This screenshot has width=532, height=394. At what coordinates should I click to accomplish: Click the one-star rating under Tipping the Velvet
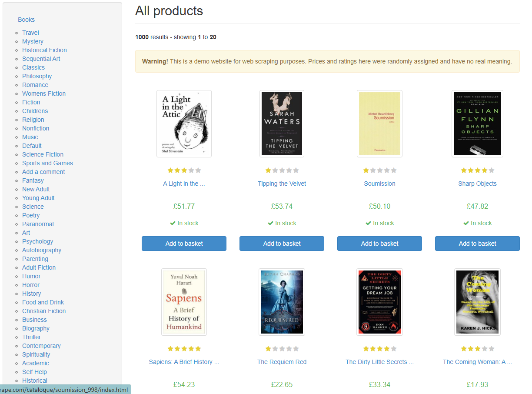click(282, 170)
